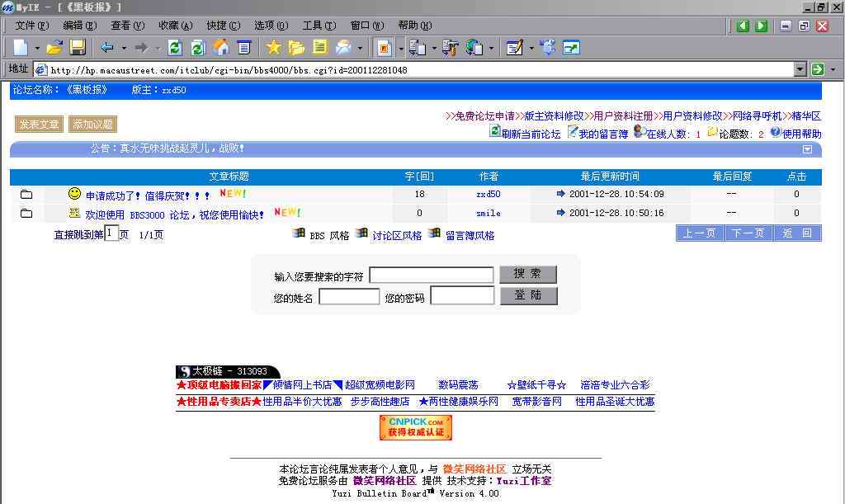845x504 pixels.
Task: Click the Home toolbar icon
Action: coord(223,47)
